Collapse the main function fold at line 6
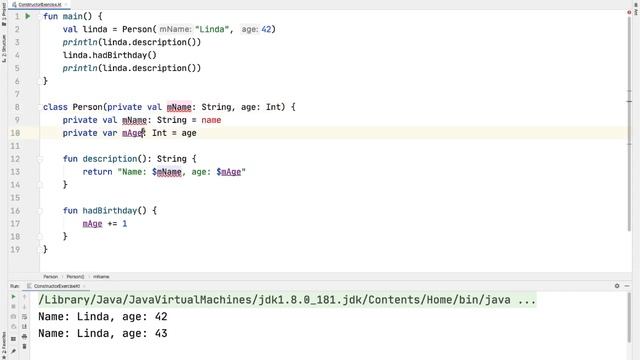 [40, 81]
